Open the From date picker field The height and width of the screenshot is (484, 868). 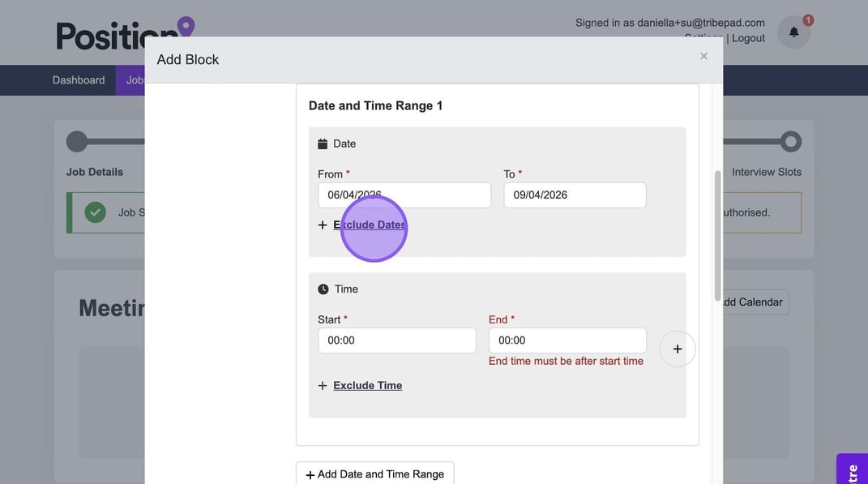pos(404,195)
